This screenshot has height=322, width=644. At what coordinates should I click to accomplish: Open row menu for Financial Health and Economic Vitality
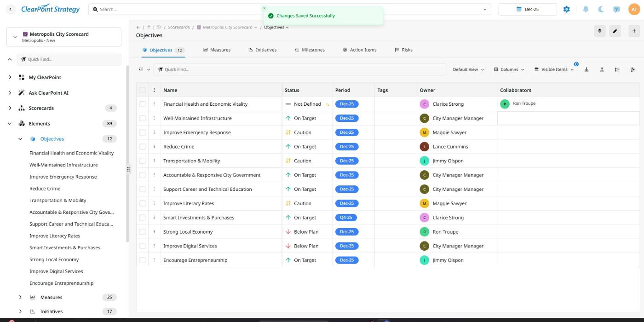(154, 104)
